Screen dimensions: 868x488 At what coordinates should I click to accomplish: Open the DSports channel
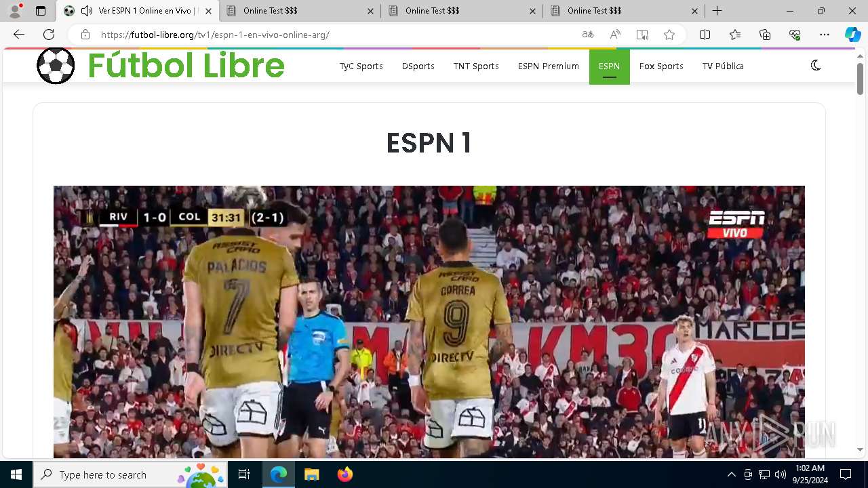coord(418,66)
